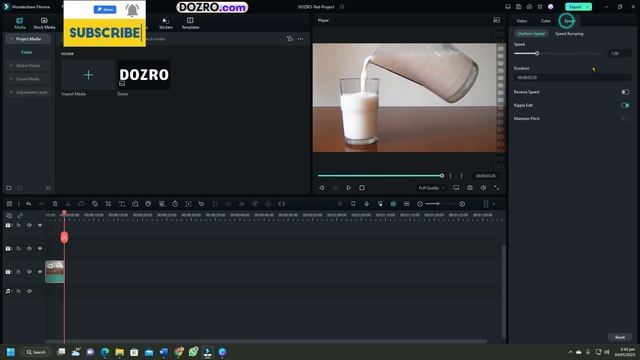Click the player display settings monitor icon

tap(456, 188)
